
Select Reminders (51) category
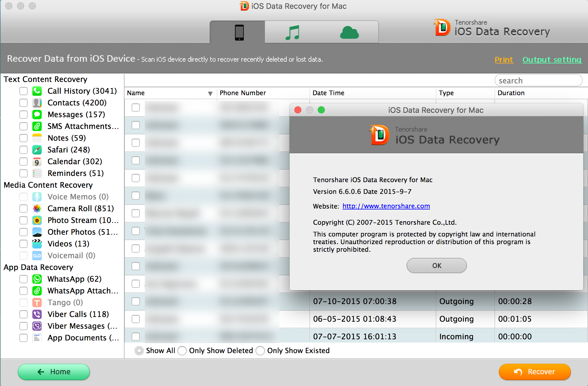click(x=76, y=173)
